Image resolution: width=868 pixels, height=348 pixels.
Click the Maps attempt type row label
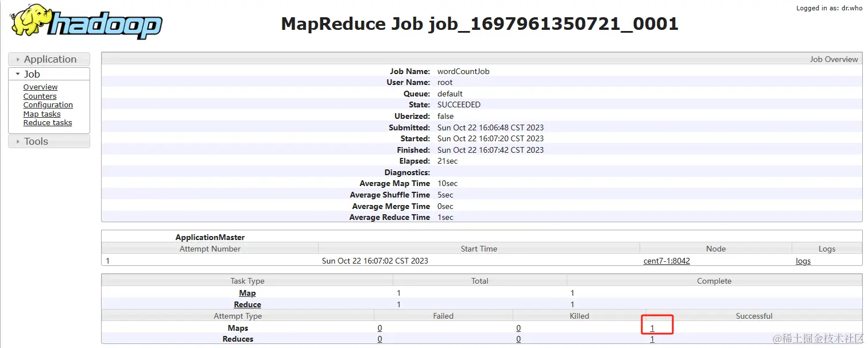(x=238, y=328)
